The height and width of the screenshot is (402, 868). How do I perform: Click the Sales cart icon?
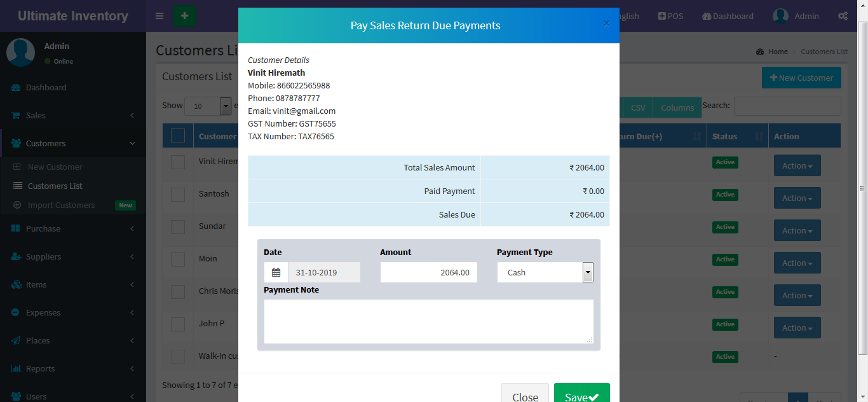coord(16,116)
